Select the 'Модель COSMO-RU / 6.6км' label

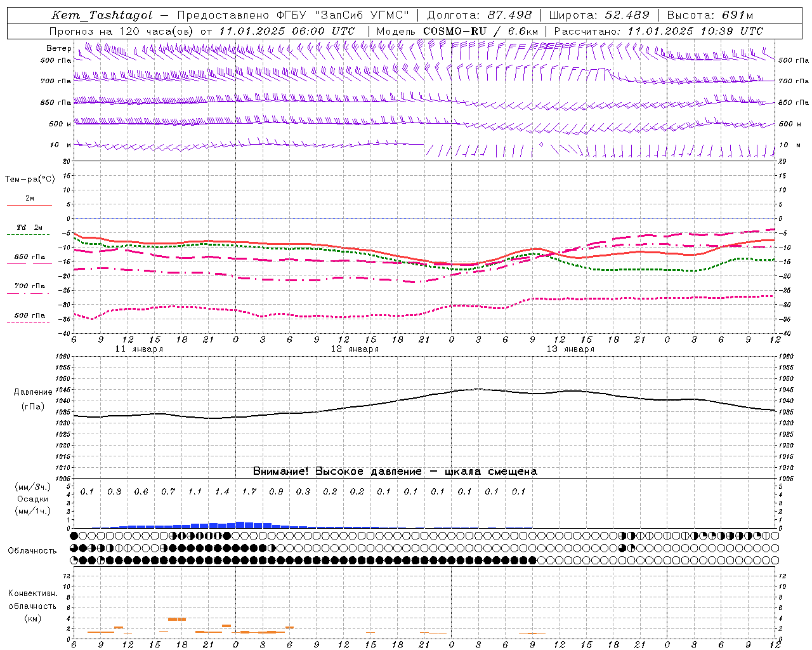[x=457, y=31]
